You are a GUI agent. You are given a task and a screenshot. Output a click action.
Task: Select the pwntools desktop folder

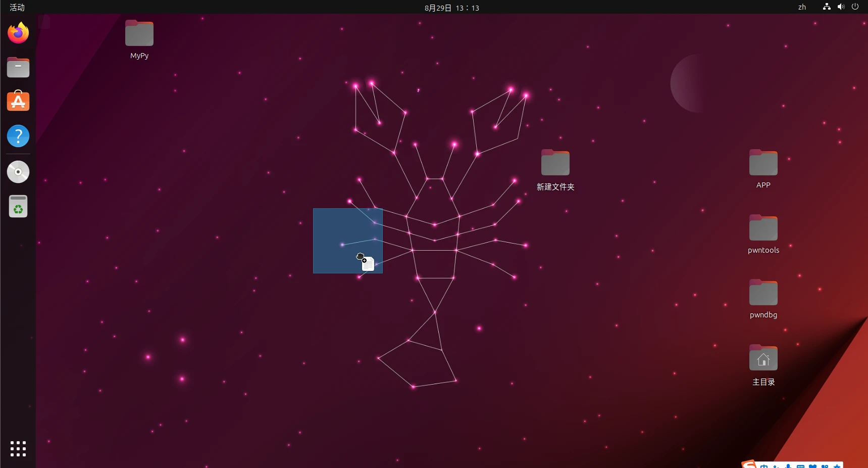click(763, 235)
